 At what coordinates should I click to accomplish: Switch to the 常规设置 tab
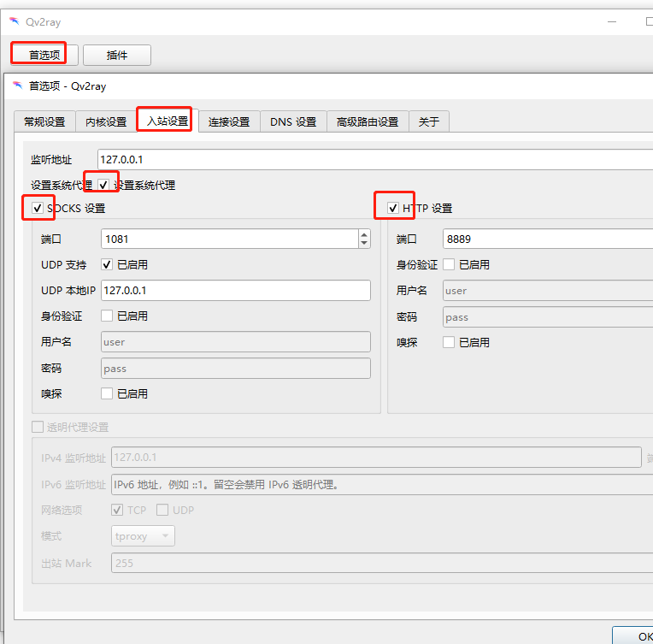pos(44,121)
